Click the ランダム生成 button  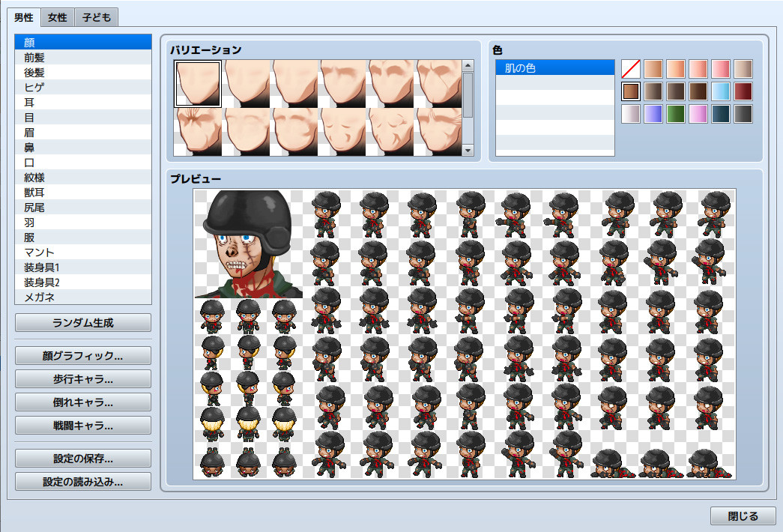[x=82, y=322]
